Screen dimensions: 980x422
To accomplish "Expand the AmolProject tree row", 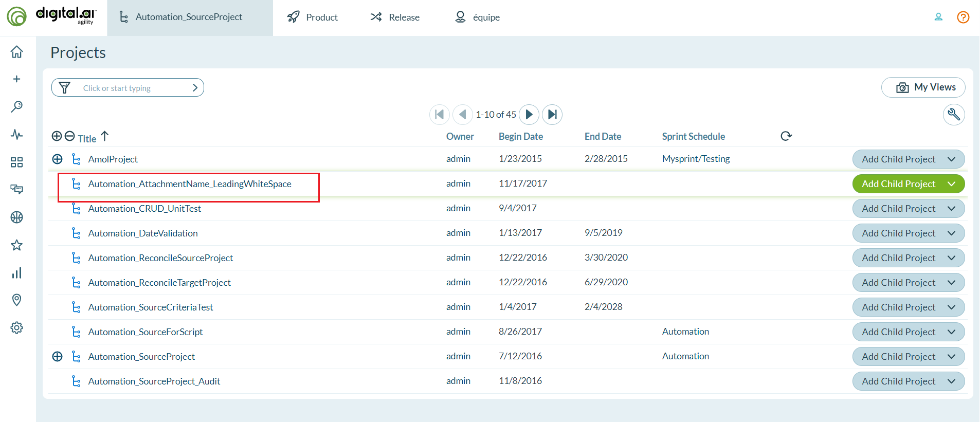I will [57, 159].
